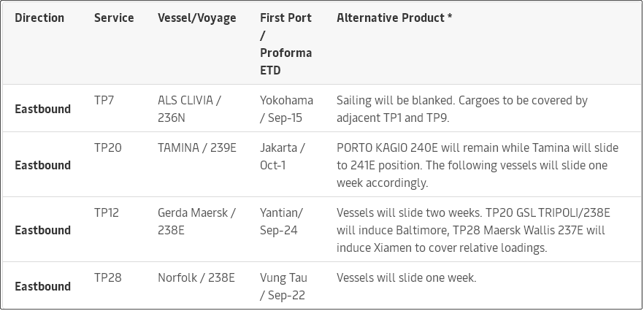Select the Vessel/Voyage column header
The image size is (644, 311).
(x=196, y=18)
